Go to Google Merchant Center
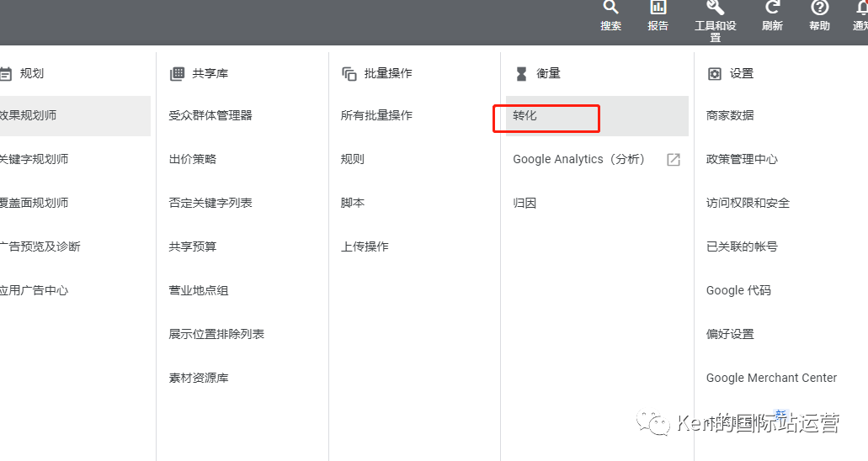 pyautogui.click(x=771, y=379)
